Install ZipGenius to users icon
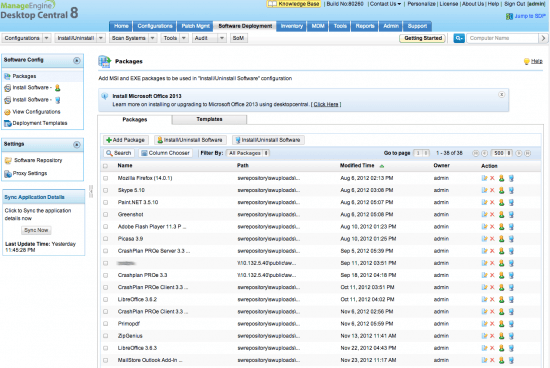 click(502, 336)
